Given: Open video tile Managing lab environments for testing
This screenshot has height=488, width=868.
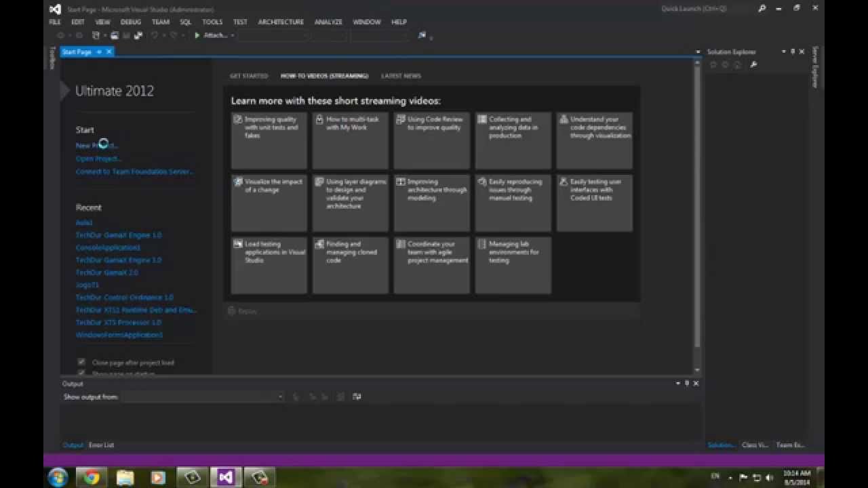Looking at the screenshot, I should coord(513,265).
